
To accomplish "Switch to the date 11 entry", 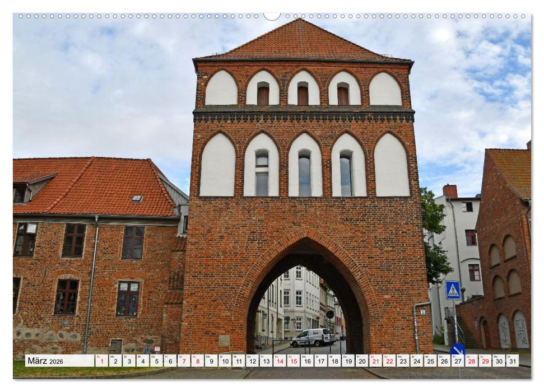I will point(239,362).
